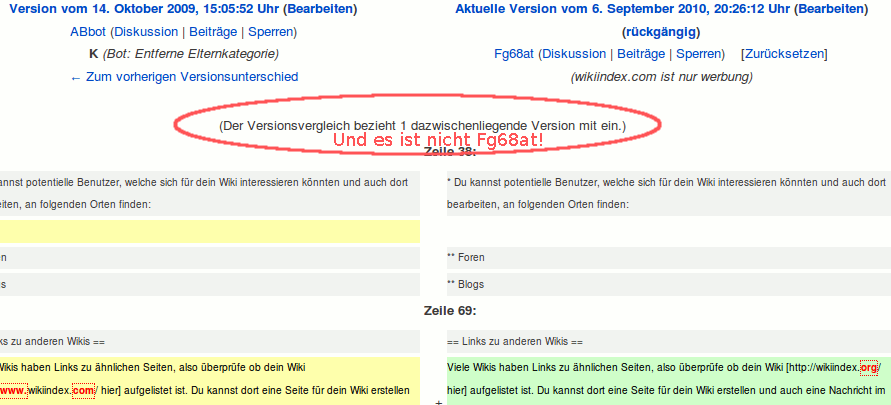Click the summary 'Bot: Entferne Elternkategorie'
Screen dimensions: 891x405
(x=190, y=54)
